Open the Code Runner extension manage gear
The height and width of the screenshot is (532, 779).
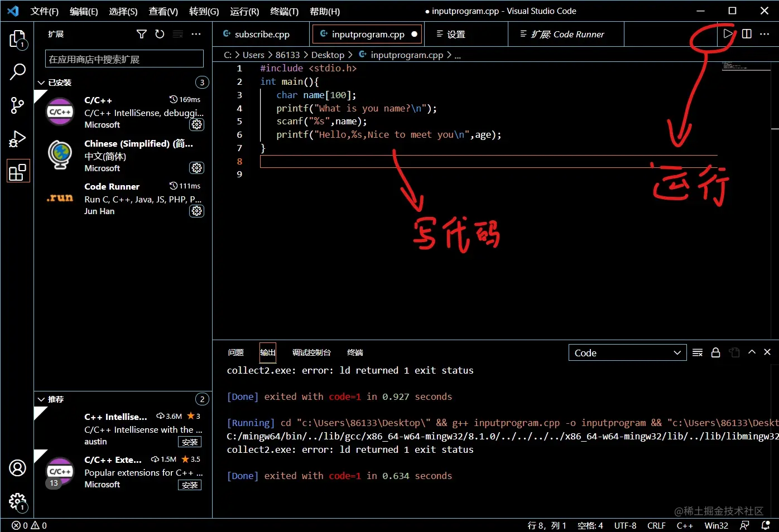197,211
